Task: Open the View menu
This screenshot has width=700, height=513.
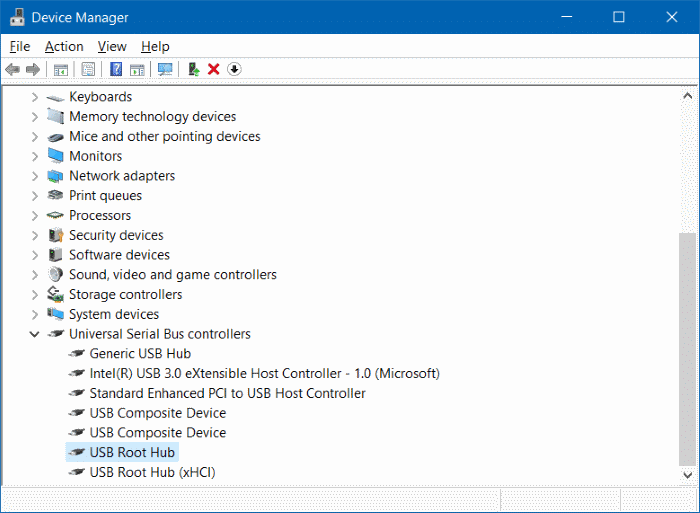Action: click(x=112, y=46)
